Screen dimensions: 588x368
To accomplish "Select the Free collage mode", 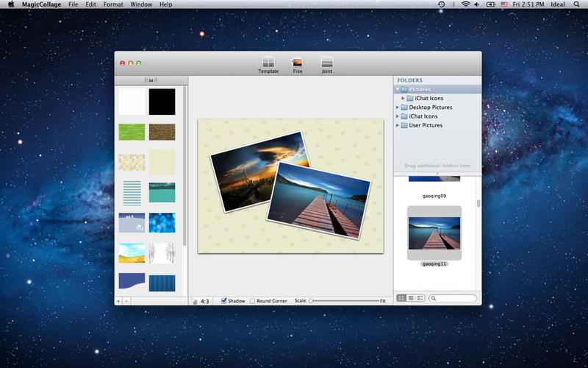I will [x=298, y=64].
